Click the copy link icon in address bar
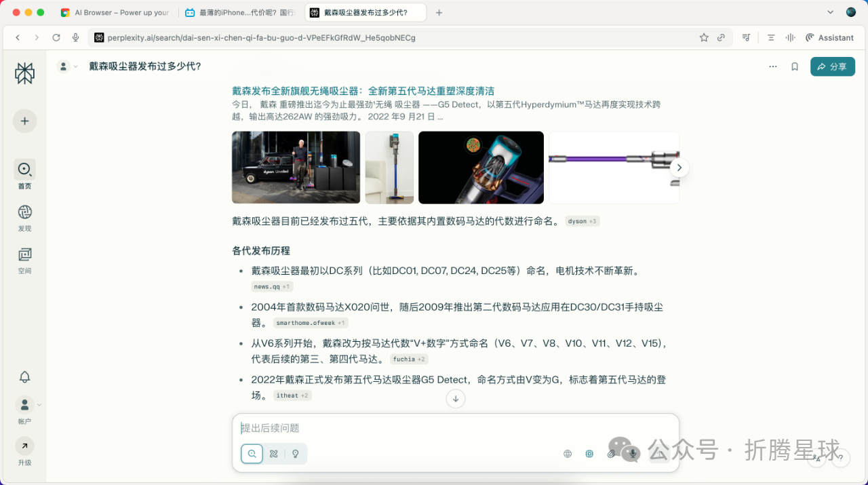This screenshot has height=485, width=868. point(722,38)
